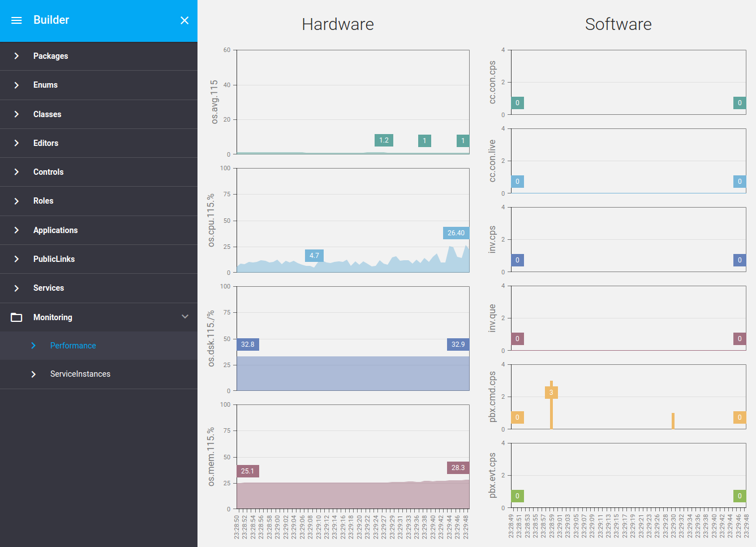Click the 28.3 label on os.mem chart

pos(458,468)
